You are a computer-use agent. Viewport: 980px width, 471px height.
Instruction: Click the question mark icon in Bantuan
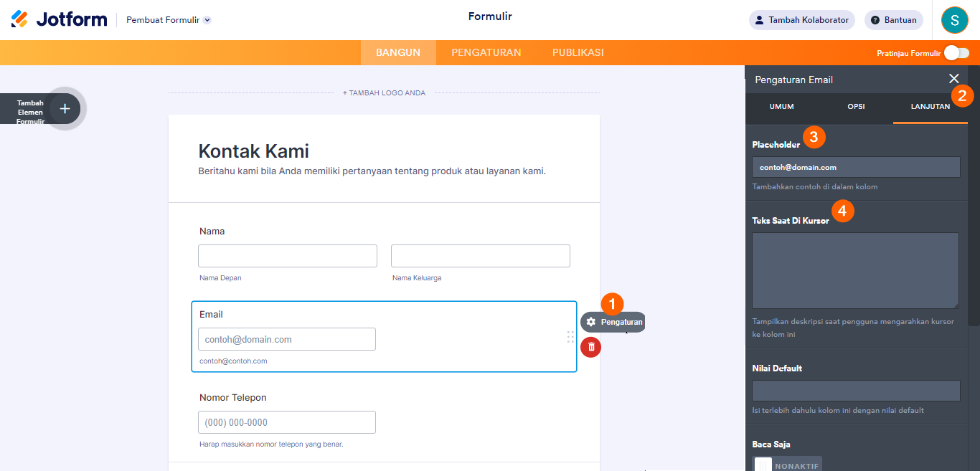click(x=877, y=19)
